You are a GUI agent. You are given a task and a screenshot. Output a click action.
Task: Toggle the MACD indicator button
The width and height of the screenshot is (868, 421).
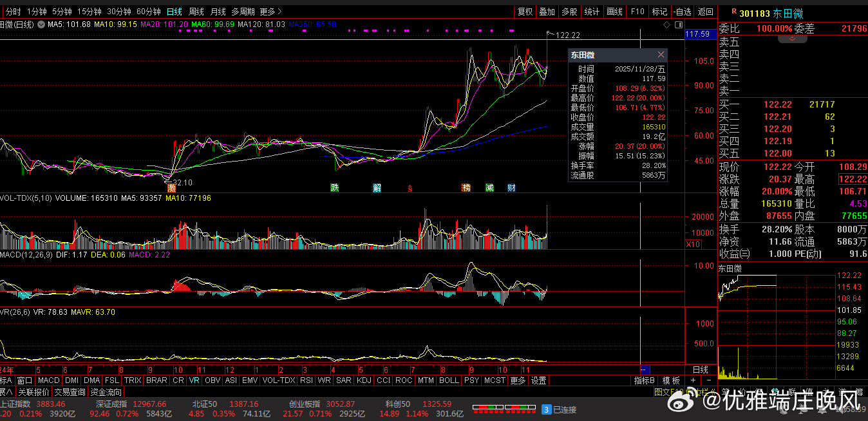pos(48,380)
